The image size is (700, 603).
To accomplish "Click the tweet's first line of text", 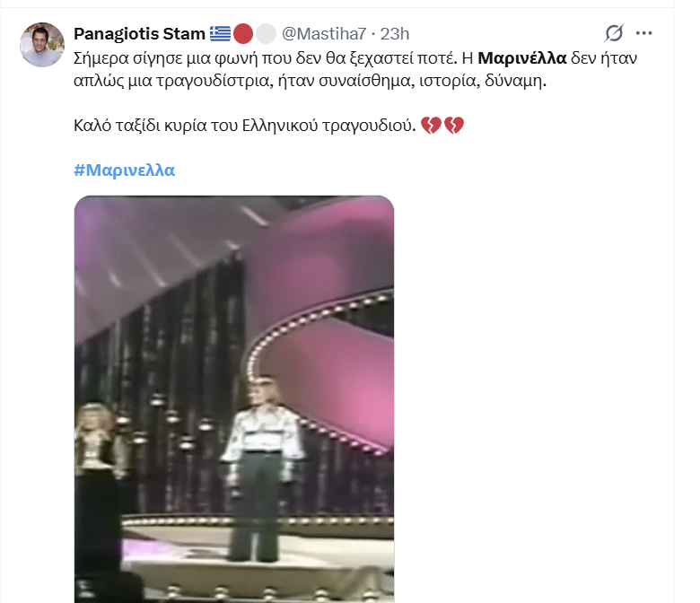I will [x=269, y=58].
